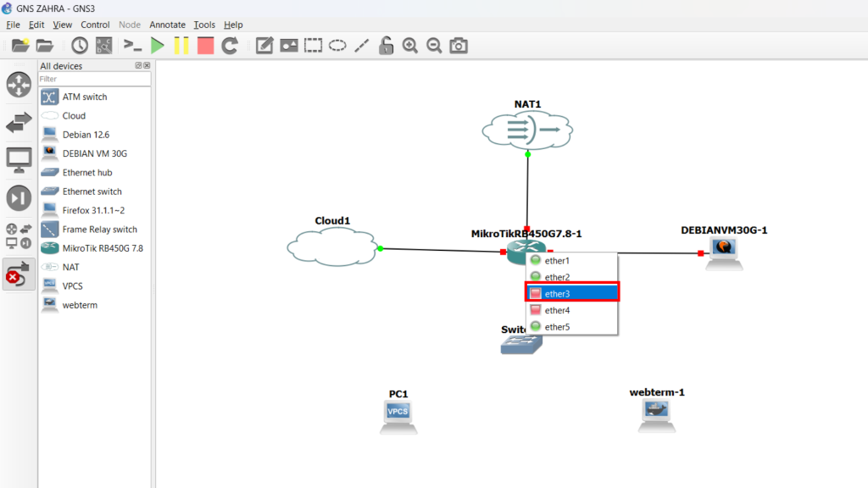
Task: Open the Tools menu
Action: [x=204, y=25]
